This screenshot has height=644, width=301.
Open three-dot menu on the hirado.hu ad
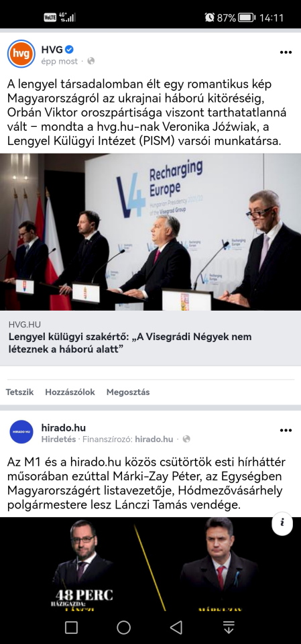(x=286, y=431)
